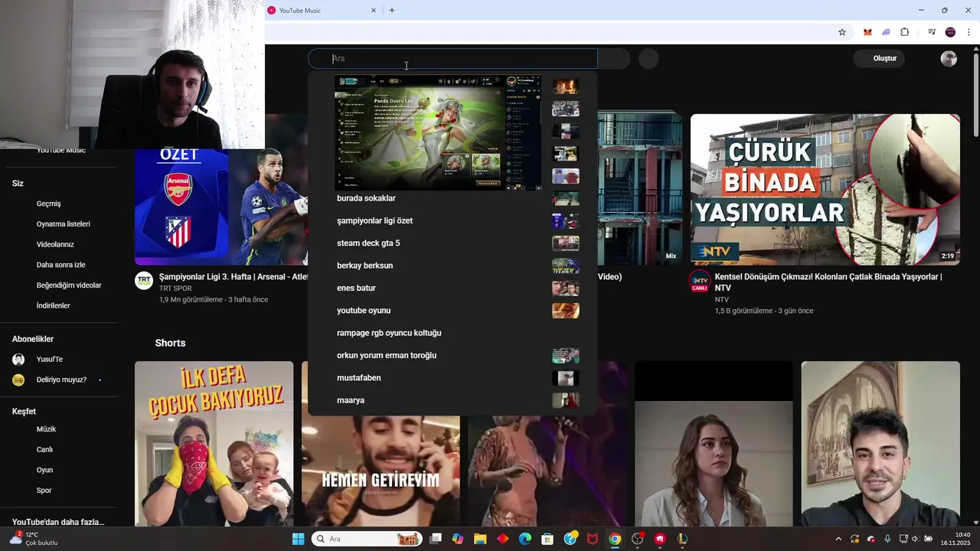
Task: Open Chrome three-dot menu
Action: pos(969,32)
